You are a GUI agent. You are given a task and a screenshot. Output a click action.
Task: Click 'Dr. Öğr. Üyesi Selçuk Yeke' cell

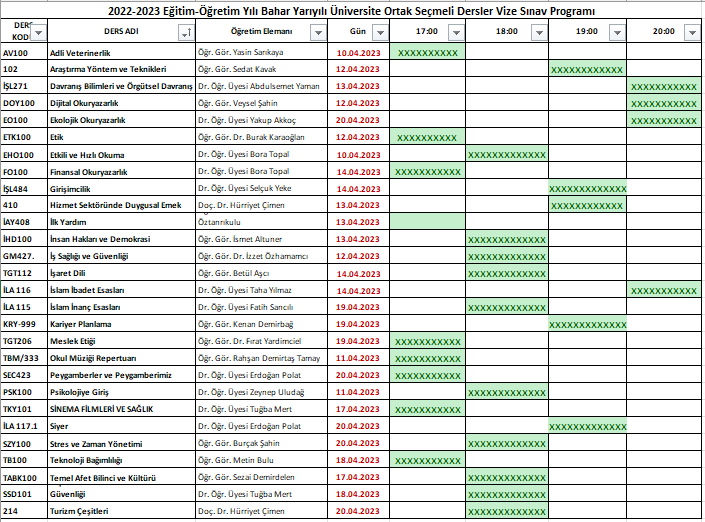tap(262, 189)
